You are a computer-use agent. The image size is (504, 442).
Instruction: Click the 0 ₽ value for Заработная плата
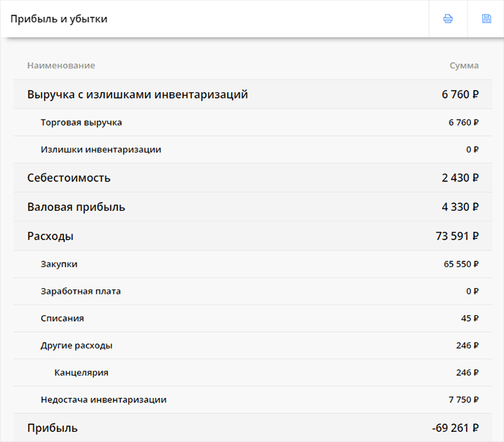point(472,292)
